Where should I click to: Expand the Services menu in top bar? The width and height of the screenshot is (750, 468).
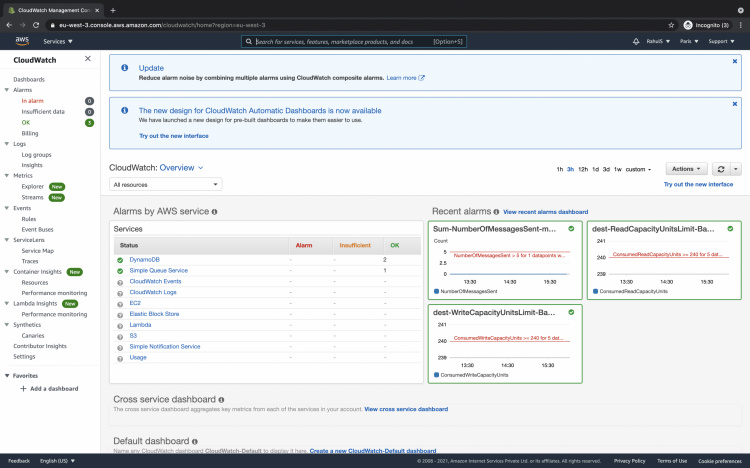59,41
